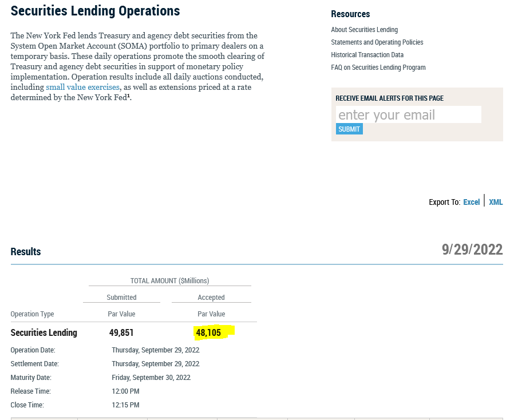Click the Resources sidebar heading

point(350,14)
